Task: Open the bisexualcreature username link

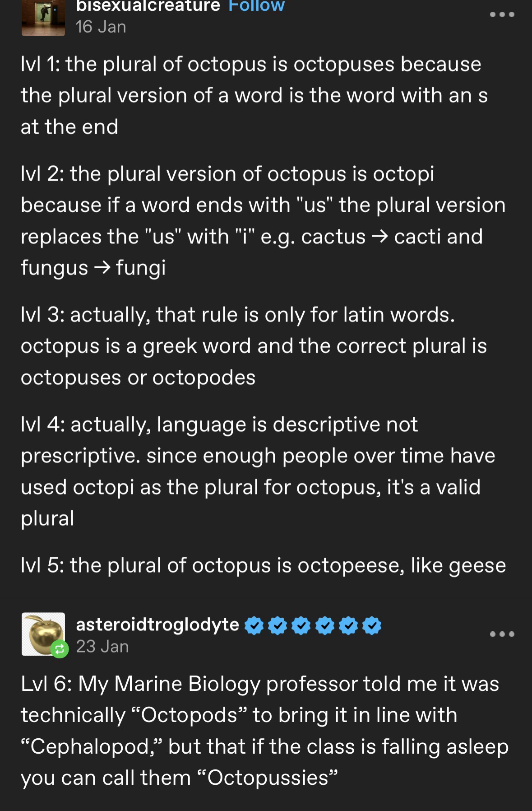Action: click(148, 6)
